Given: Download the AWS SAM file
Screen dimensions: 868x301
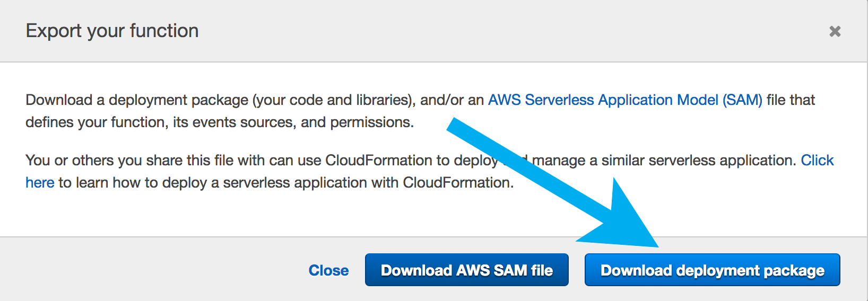Looking at the screenshot, I should (x=466, y=270).
